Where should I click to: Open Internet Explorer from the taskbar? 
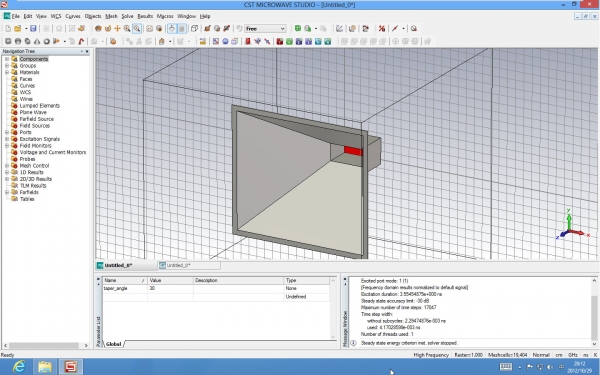click(19, 367)
